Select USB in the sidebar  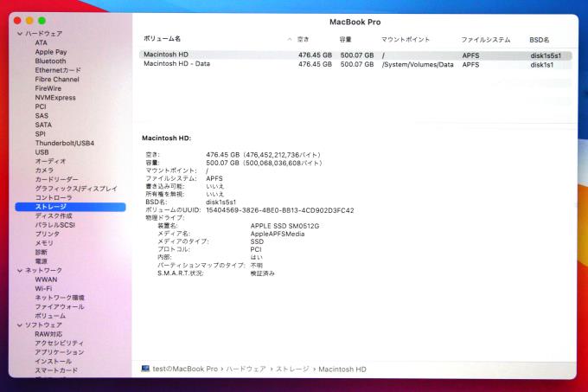pyautogui.click(x=42, y=152)
